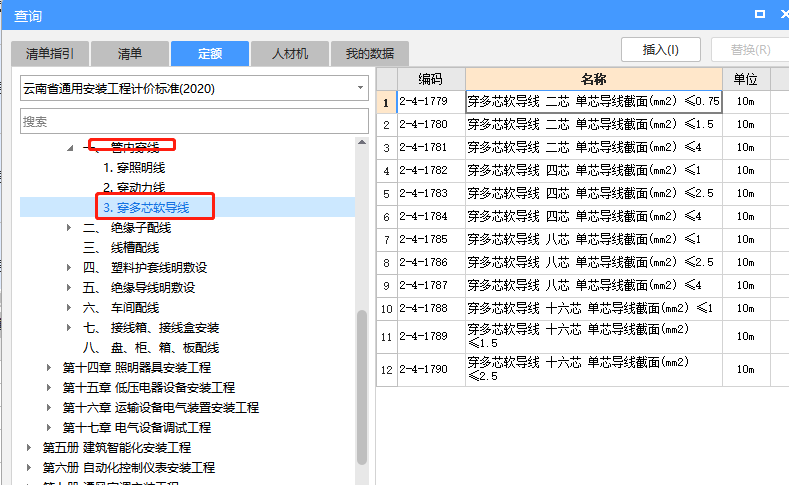
Task: Click 10m unit cell in row 2-4-1779
Action: pyautogui.click(x=746, y=102)
